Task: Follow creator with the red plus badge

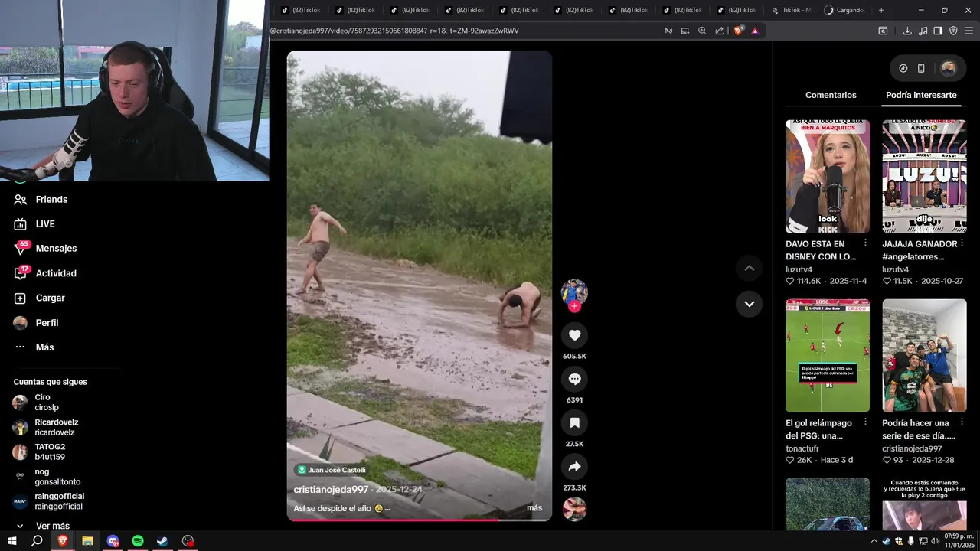Action: [574, 306]
